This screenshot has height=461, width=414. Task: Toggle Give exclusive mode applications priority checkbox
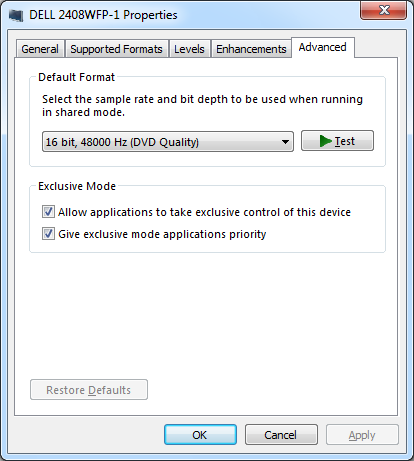[48, 234]
